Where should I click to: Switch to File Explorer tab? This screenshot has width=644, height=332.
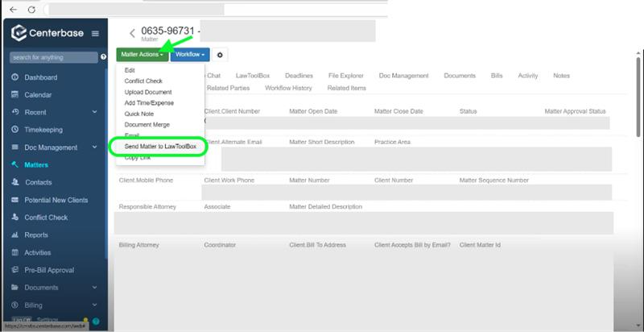click(x=346, y=76)
